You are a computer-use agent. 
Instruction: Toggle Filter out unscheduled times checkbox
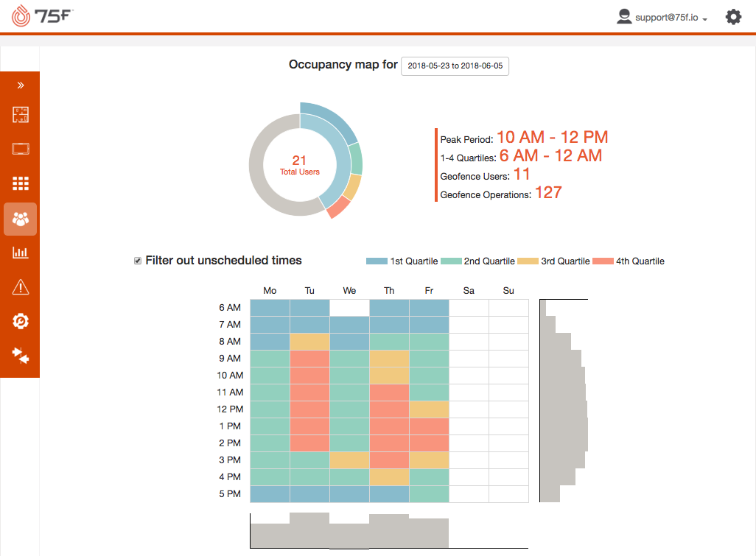tap(138, 261)
